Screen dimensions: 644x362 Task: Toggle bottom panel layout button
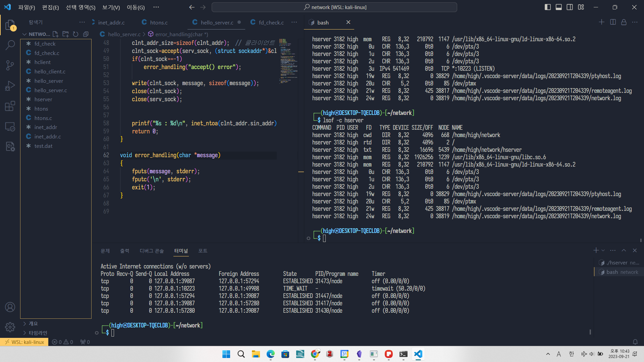[559, 7]
